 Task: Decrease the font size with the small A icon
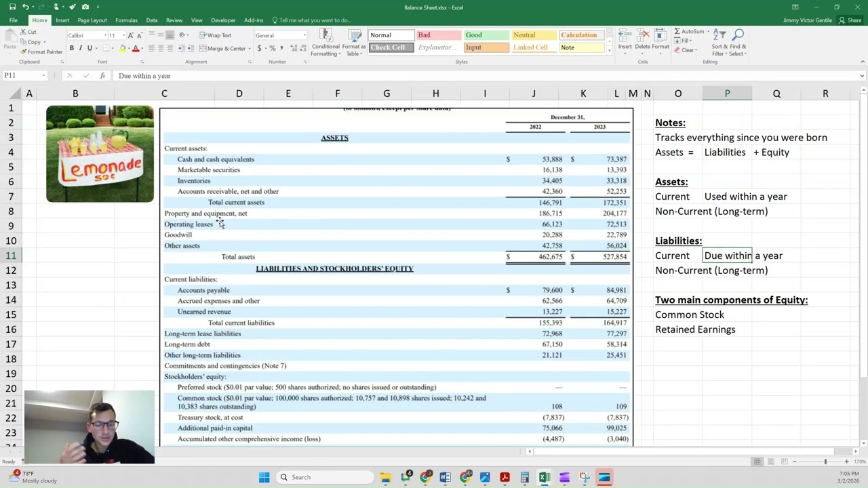point(140,35)
